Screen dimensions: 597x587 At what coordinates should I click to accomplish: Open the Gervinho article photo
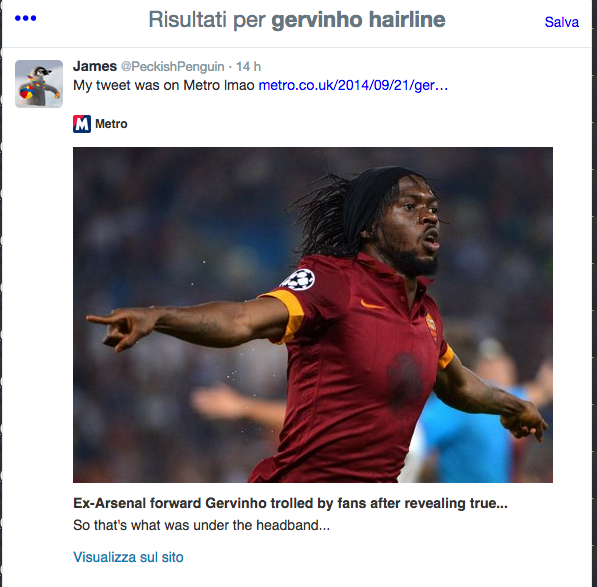click(313, 315)
